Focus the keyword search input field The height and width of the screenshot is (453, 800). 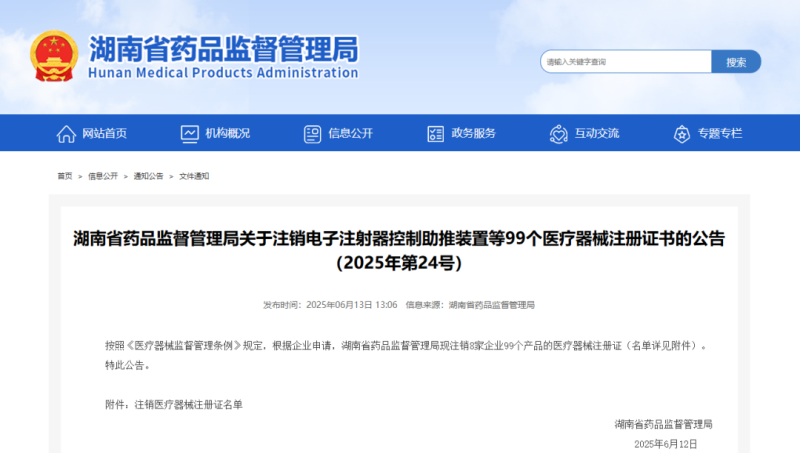pos(625,62)
